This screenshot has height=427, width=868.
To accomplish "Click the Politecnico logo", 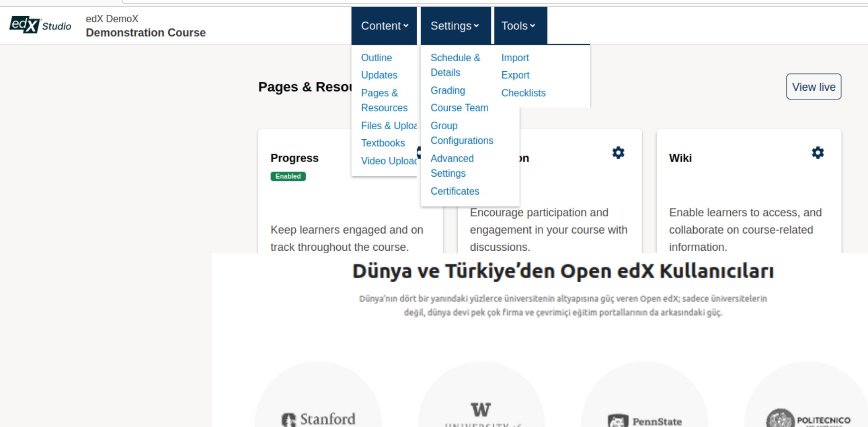I will point(808,418).
